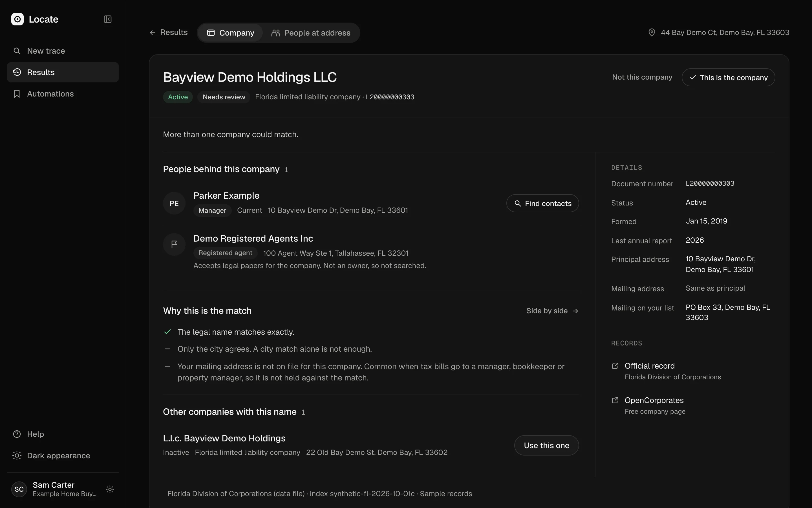Click the Locate logo icon
Viewport: 812px width, 508px height.
(17, 19)
